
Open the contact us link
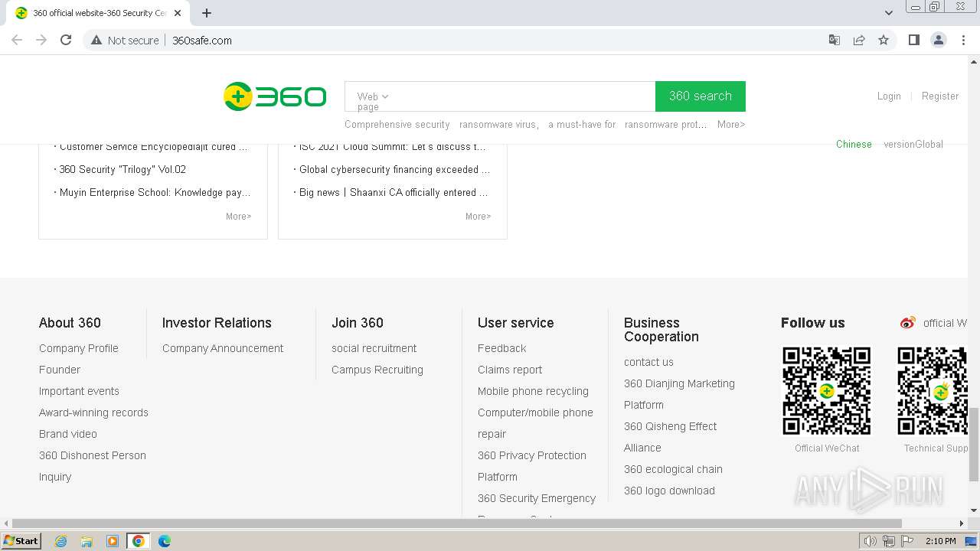click(648, 362)
